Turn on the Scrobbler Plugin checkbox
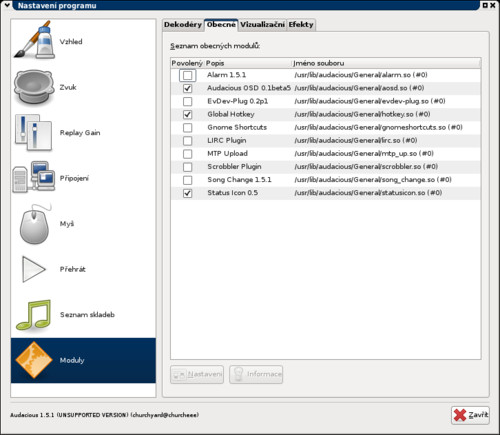 click(x=187, y=167)
